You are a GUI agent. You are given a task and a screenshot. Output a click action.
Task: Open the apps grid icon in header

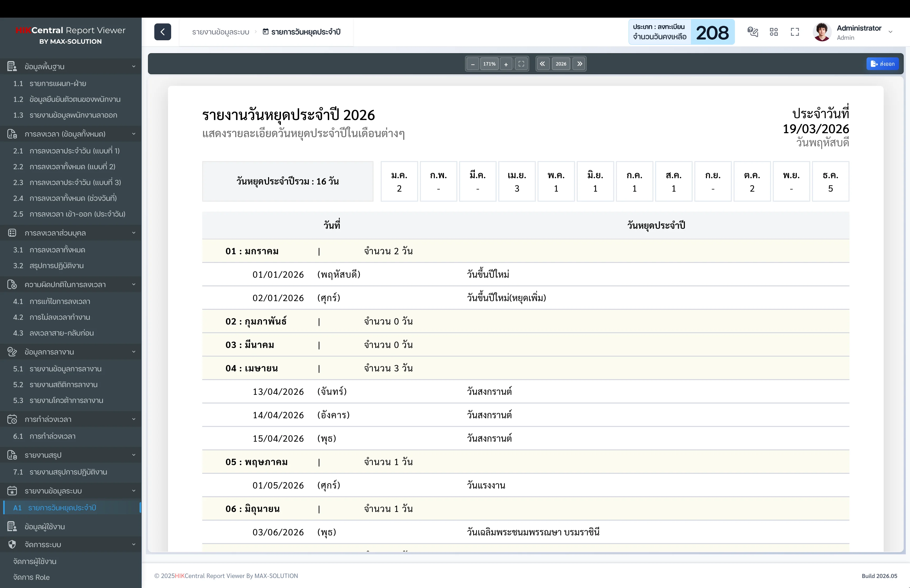coord(774,32)
